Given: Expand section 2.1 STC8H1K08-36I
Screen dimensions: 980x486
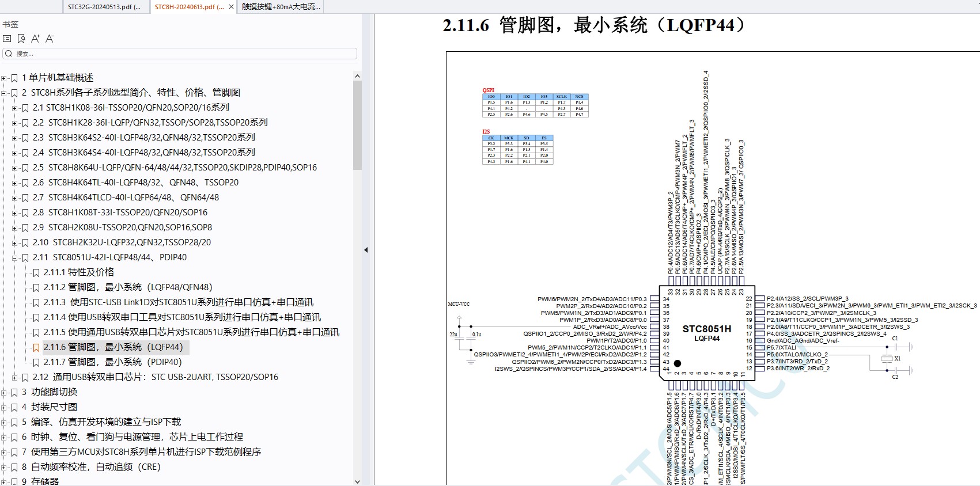Looking at the screenshot, I should [x=15, y=108].
